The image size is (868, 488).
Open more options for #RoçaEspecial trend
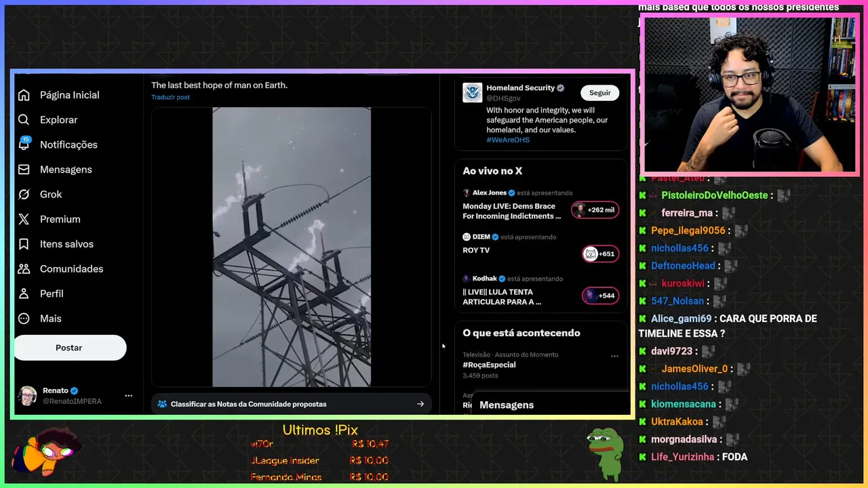614,356
